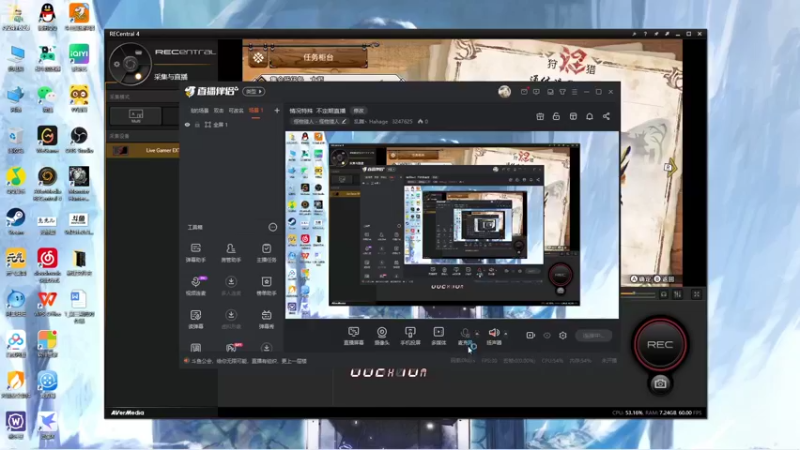Add a new scene with plus button

coord(277,110)
